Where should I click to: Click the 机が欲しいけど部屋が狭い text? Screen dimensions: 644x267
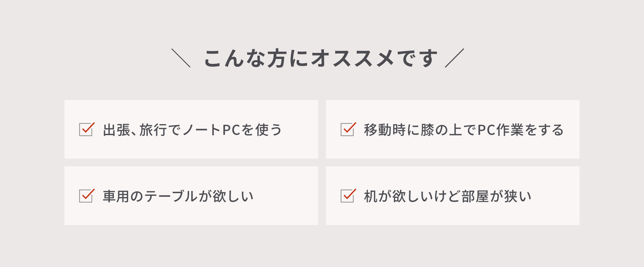[447, 196]
